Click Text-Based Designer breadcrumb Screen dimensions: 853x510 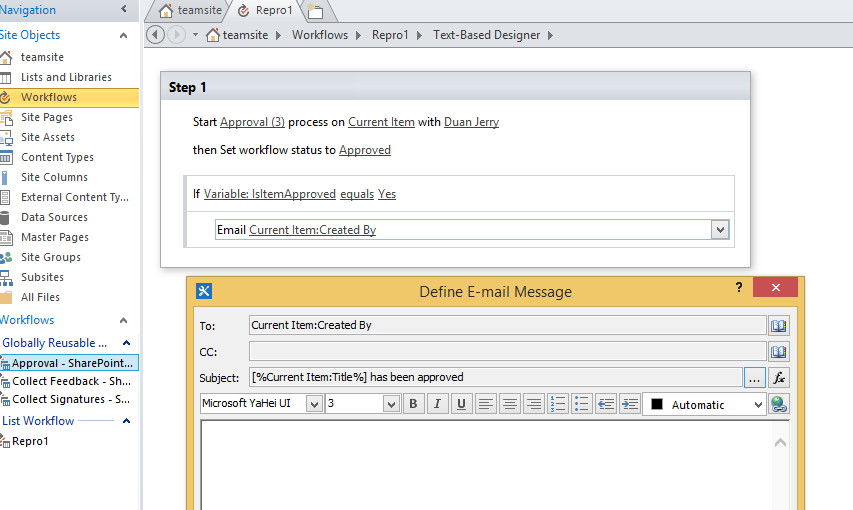pyautogui.click(x=486, y=35)
